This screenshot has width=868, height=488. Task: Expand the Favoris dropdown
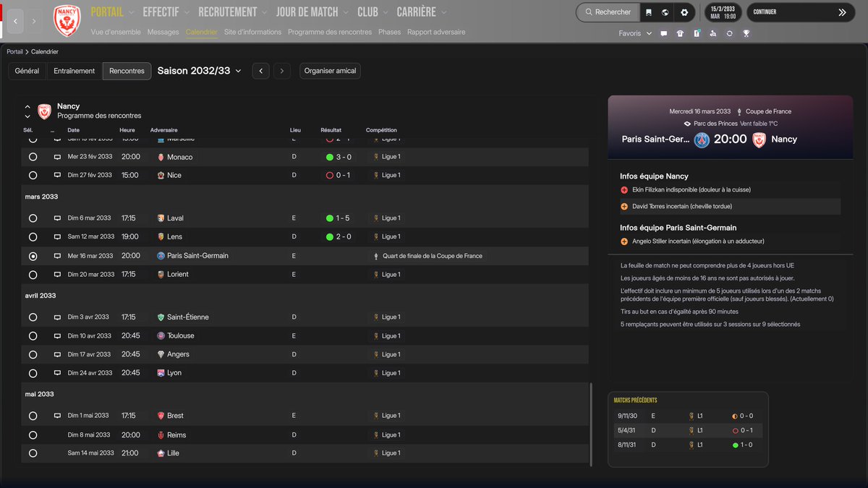point(635,33)
